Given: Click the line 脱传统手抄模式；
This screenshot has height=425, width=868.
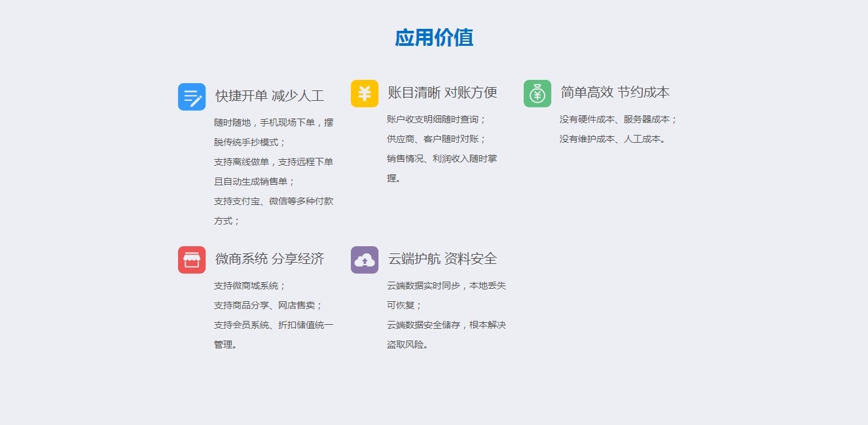Looking at the screenshot, I should point(250,142).
